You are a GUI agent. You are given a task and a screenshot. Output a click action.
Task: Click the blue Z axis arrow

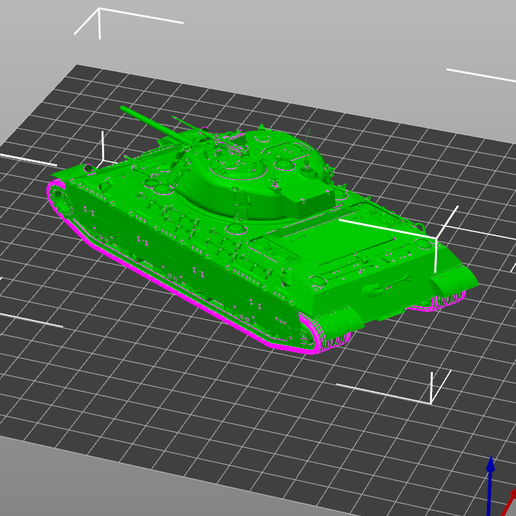[x=490, y=486]
